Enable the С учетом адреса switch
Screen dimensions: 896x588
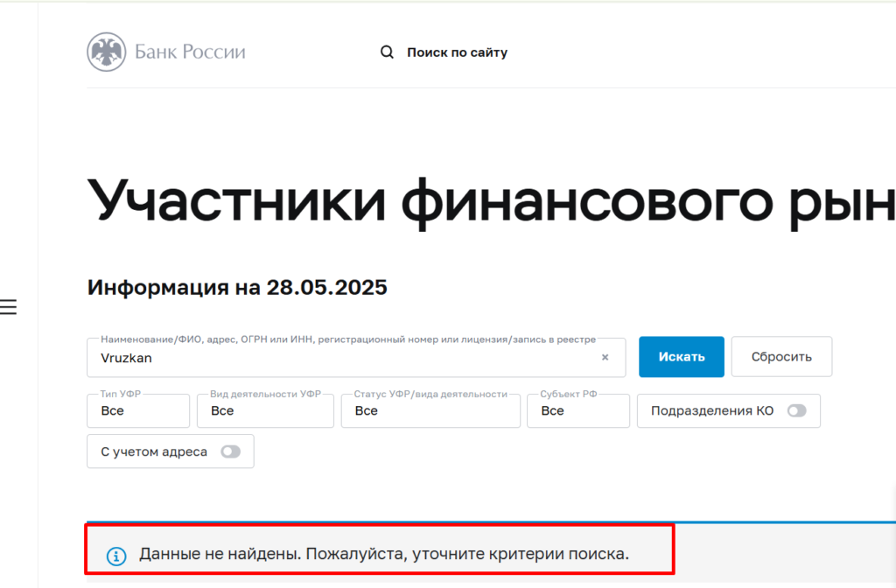click(231, 451)
